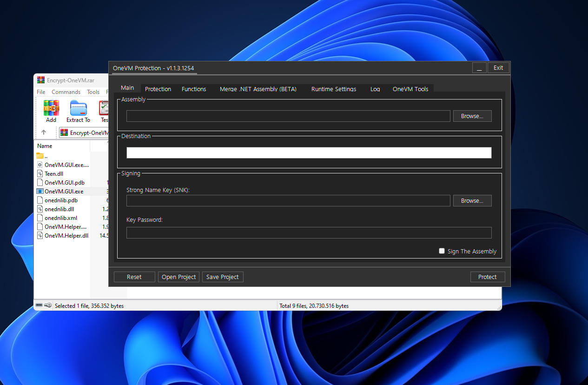The image size is (588, 385).
Task: Open the Runtime Settings tab
Action: coord(334,89)
